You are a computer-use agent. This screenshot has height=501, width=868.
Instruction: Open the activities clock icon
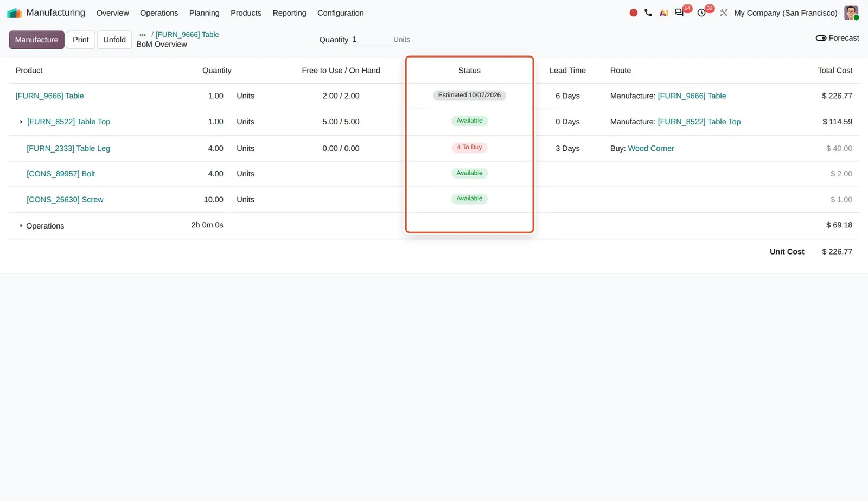701,12
